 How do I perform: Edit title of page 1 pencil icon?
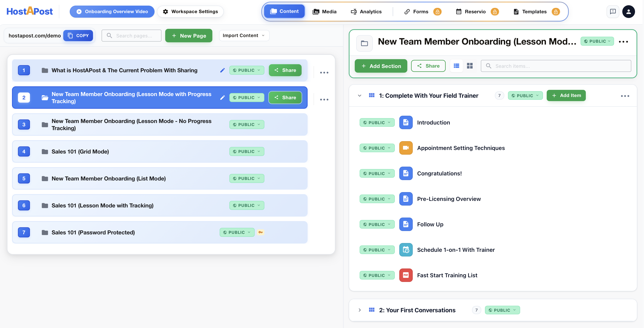222,70
